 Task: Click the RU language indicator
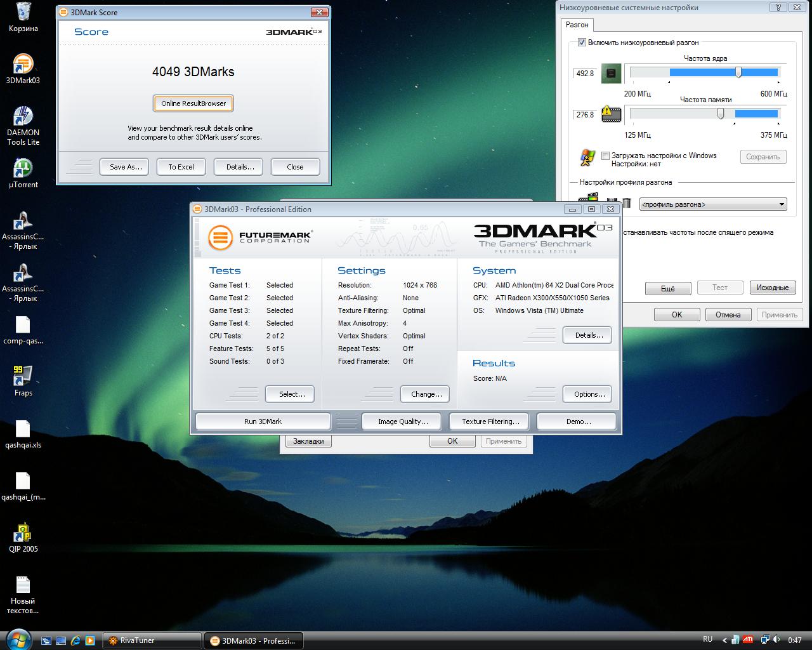(x=707, y=639)
